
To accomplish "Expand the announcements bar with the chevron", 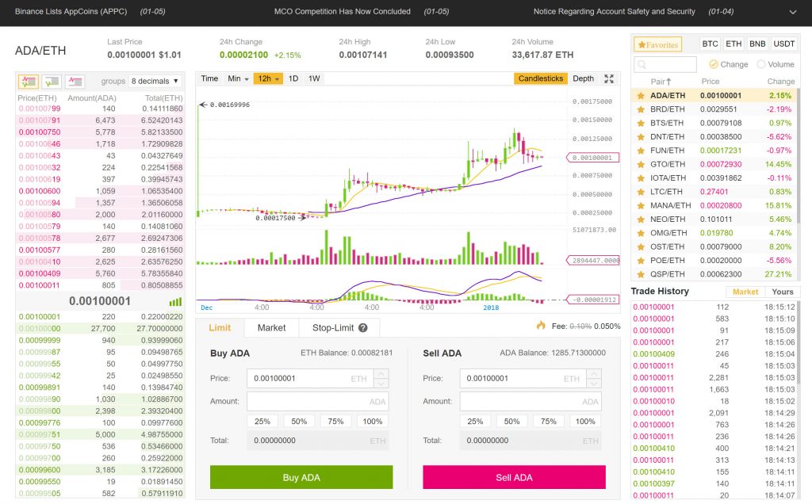I will [793, 12].
